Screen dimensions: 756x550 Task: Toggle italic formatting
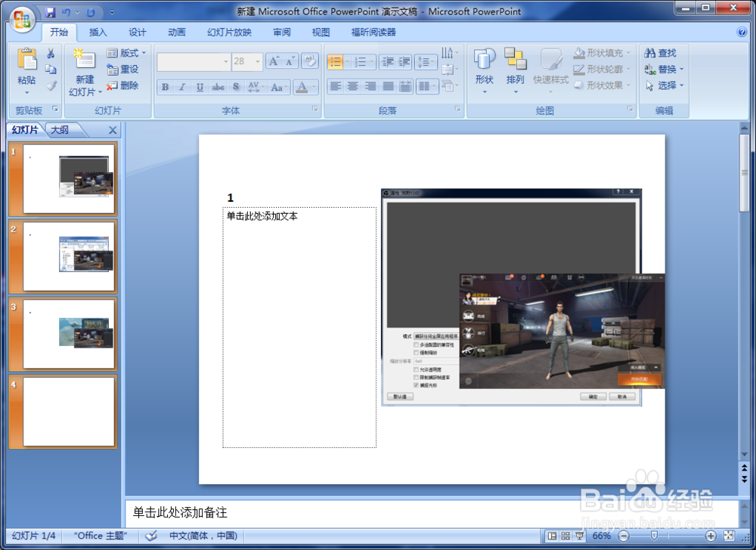(182, 87)
